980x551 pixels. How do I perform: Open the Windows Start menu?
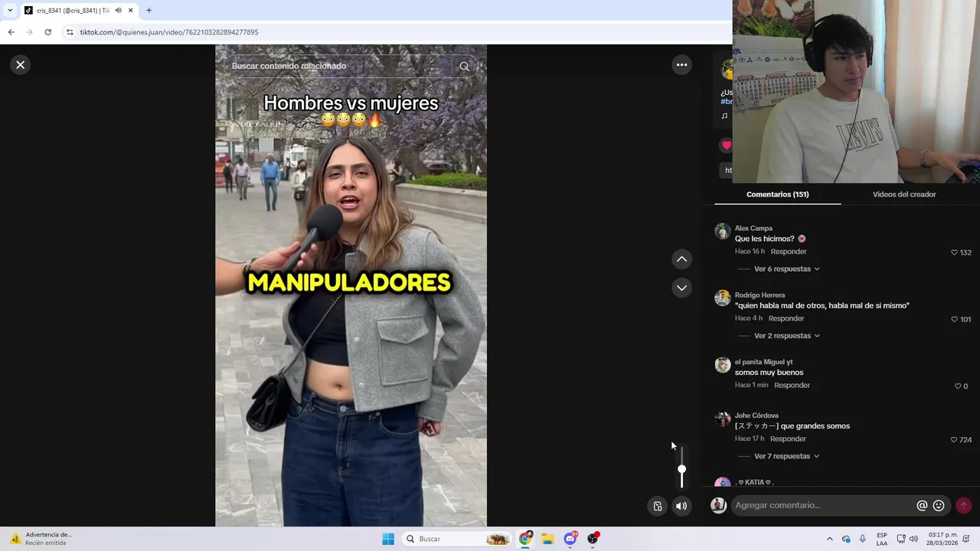[x=388, y=539]
